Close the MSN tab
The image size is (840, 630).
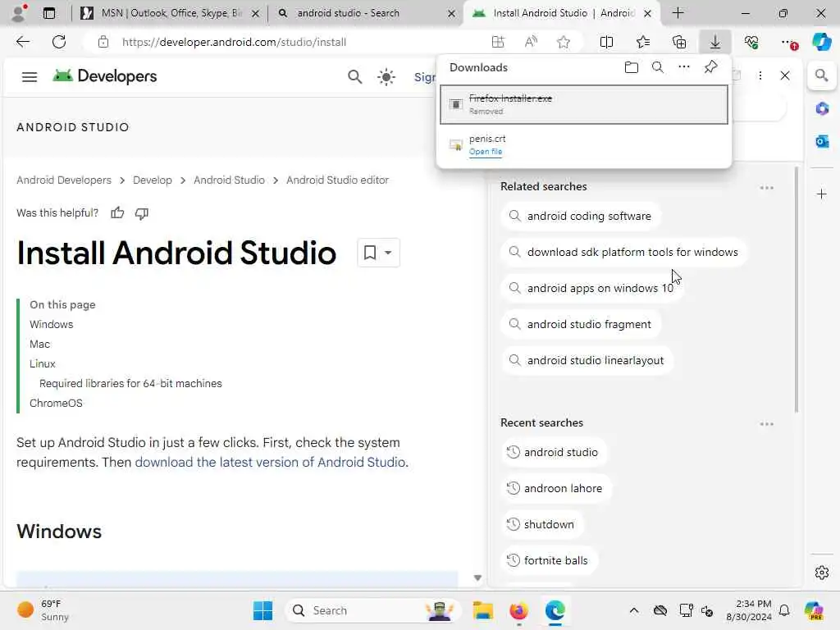(256, 13)
